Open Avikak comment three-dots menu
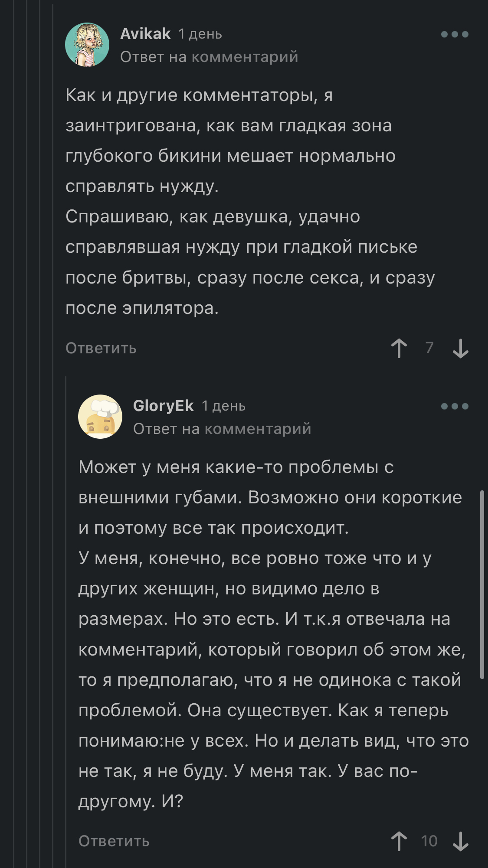The width and height of the screenshot is (488, 868). click(455, 34)
